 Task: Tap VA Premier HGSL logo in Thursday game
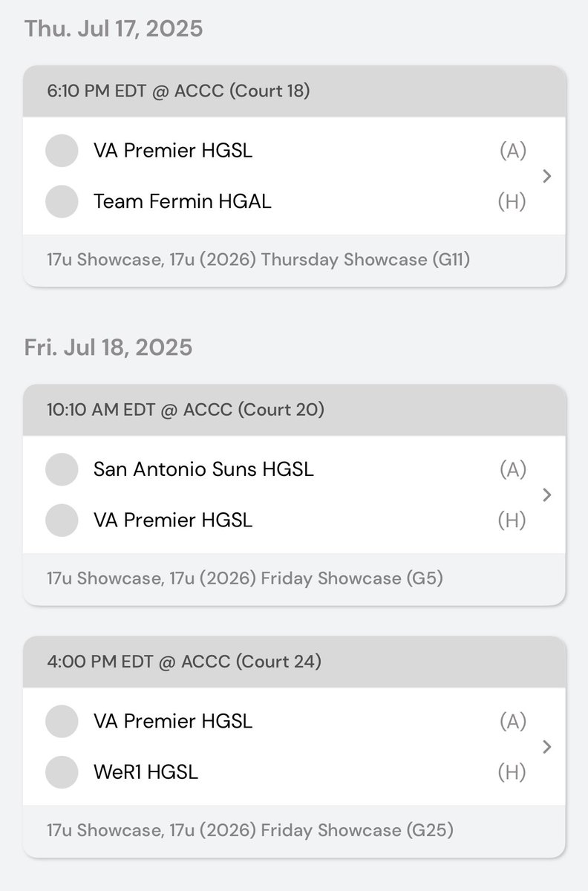pos(62,151)
